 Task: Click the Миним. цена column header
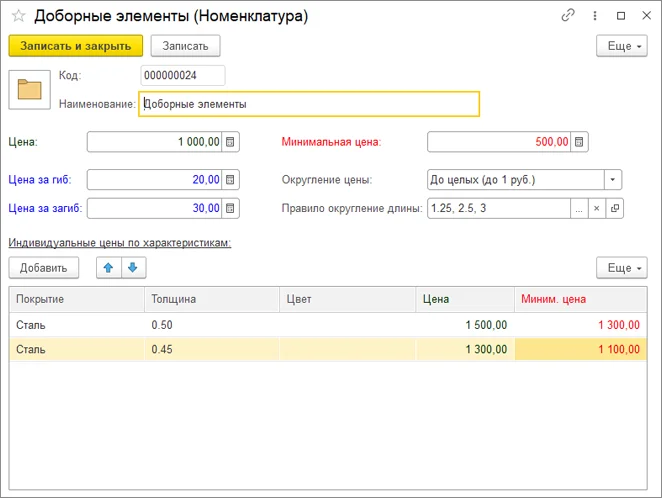(581, 299)
